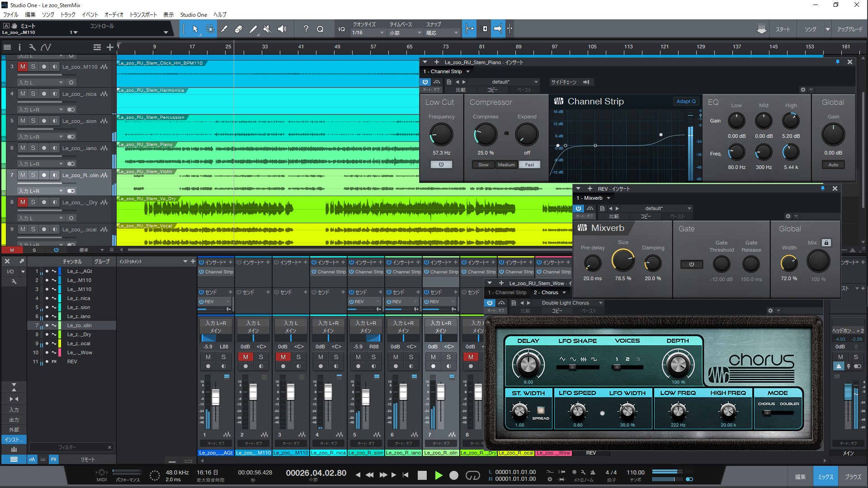Click mixer channel 1 volume fader
The width and height of the screenshot is (868, 488).
[216, 397]
